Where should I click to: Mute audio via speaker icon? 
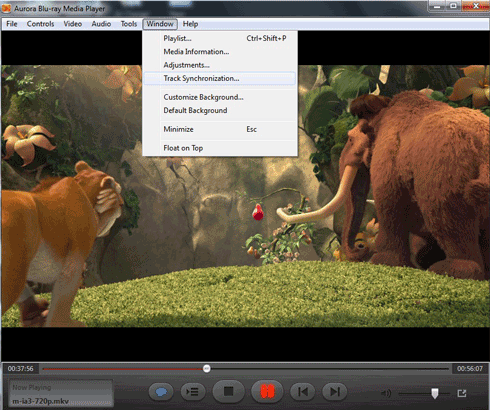[386, 393]
